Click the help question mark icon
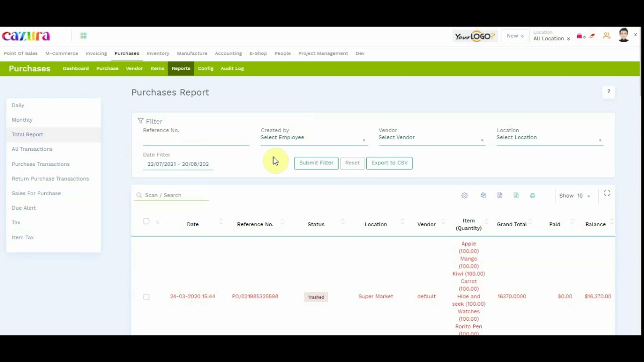 tap(609, 92)
